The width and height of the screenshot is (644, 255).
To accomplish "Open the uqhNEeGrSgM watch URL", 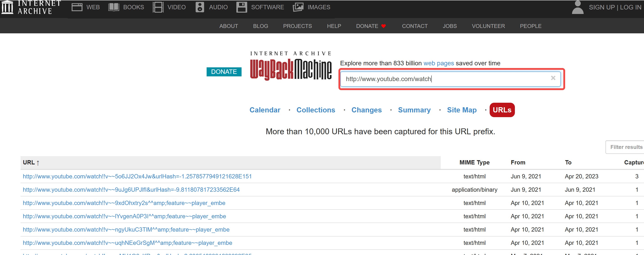I will [128, 243].
